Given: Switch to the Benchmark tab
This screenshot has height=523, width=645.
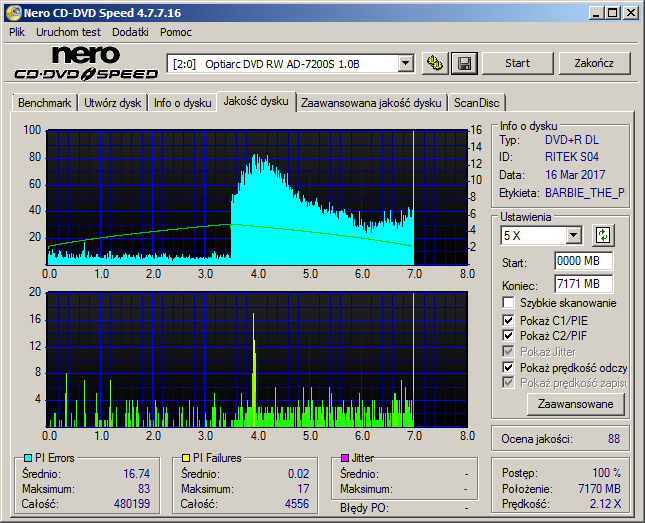Looking at the screenshot, I should point(44,103).
